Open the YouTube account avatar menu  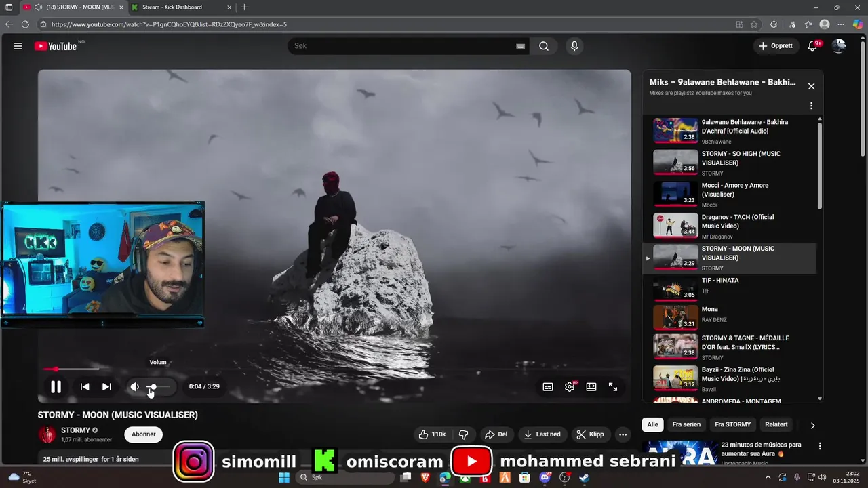[x=839, y=46]
